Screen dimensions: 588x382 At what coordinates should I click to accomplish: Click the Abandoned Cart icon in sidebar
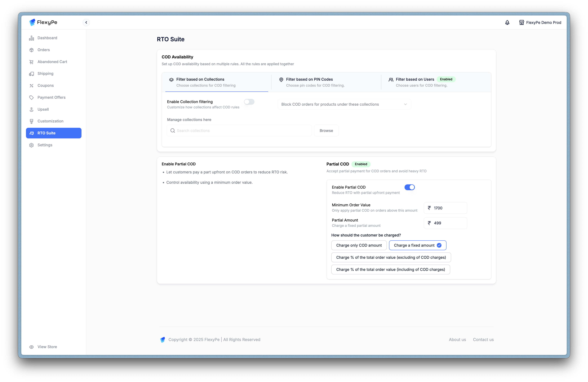31,62
